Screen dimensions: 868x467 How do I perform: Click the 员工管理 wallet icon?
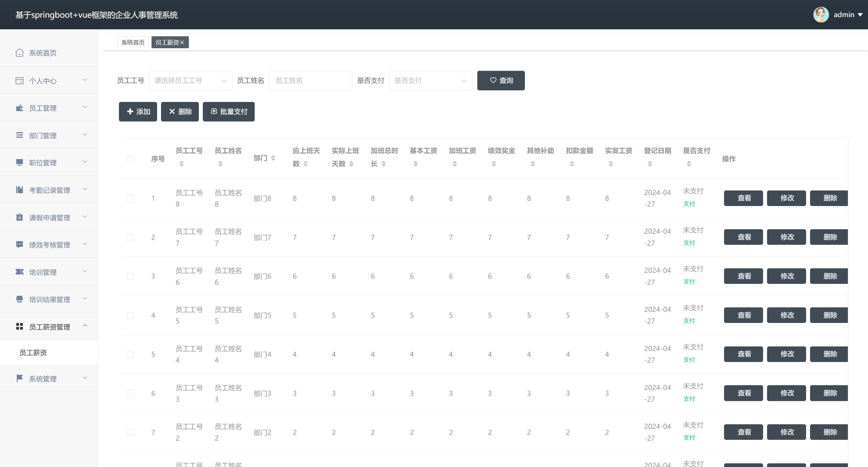point(20,108)
